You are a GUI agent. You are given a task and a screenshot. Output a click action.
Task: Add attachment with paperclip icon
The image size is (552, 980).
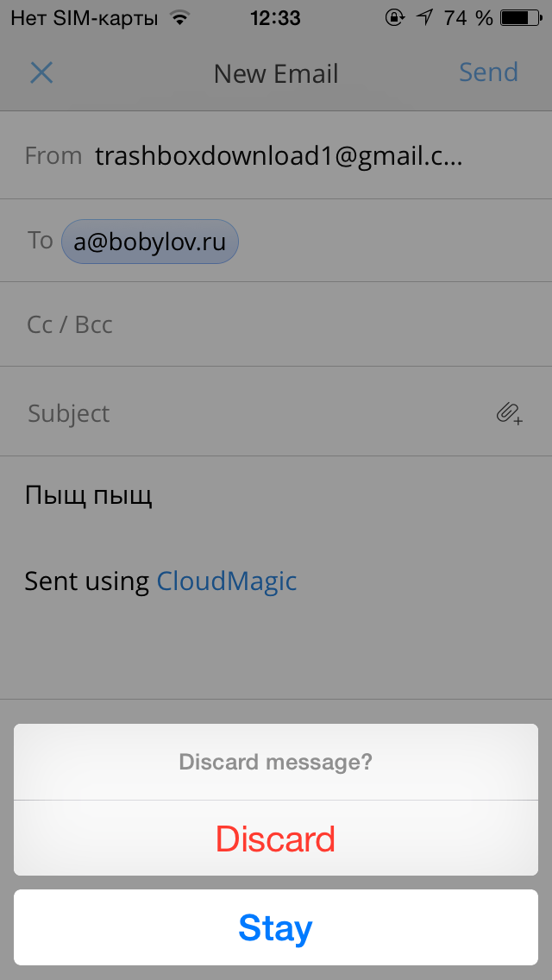point(510,414)
